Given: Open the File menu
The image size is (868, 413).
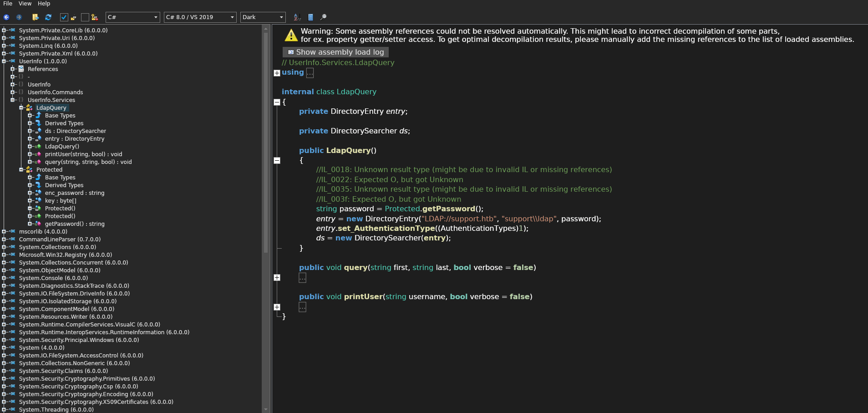Looking at the screenshot, I should [x=8, y=4].
